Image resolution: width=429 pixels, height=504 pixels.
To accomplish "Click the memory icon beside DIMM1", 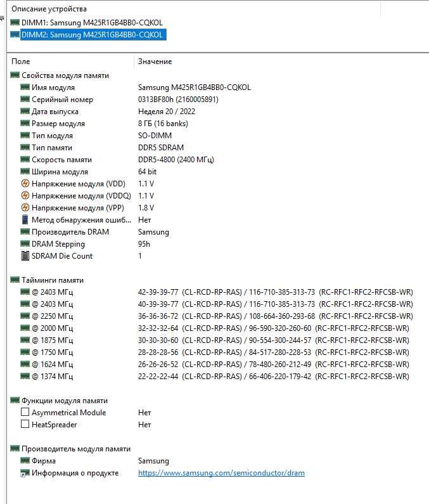I will (15, 22).
